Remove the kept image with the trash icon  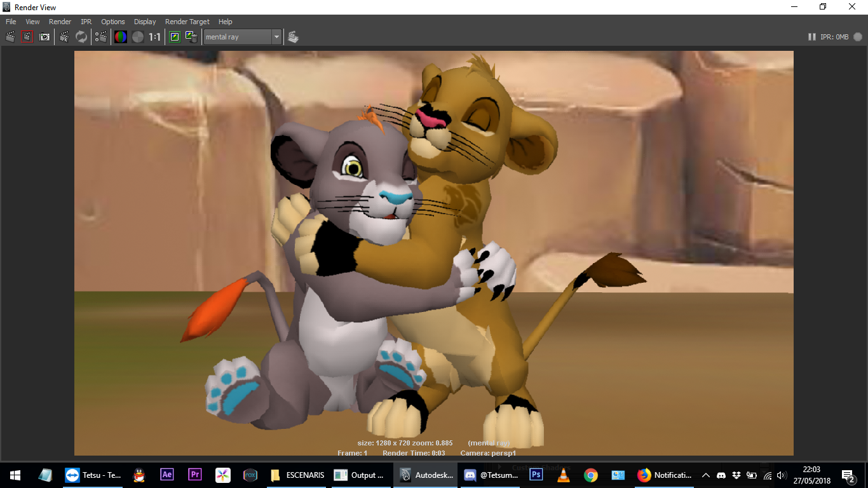coord(191,37)
